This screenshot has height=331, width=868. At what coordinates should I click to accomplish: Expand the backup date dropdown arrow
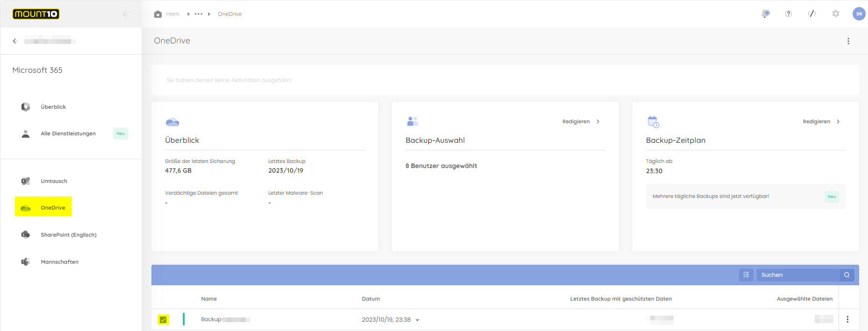[417, 320]
